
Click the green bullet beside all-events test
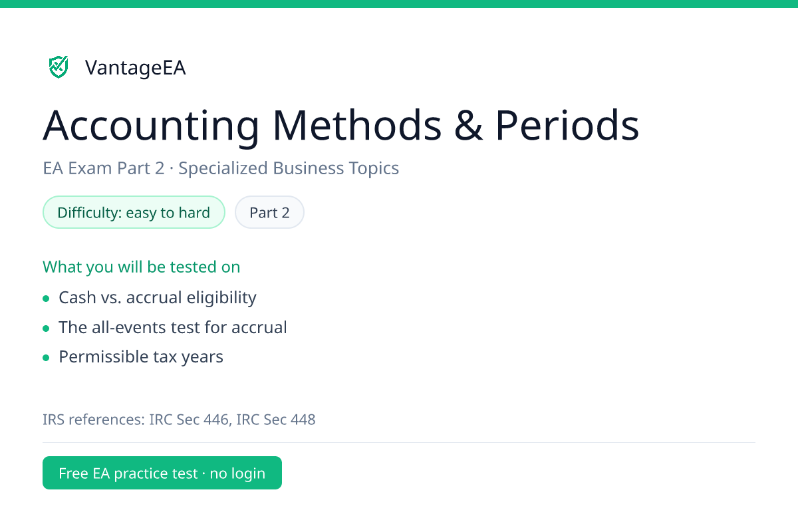click(46, 329)
